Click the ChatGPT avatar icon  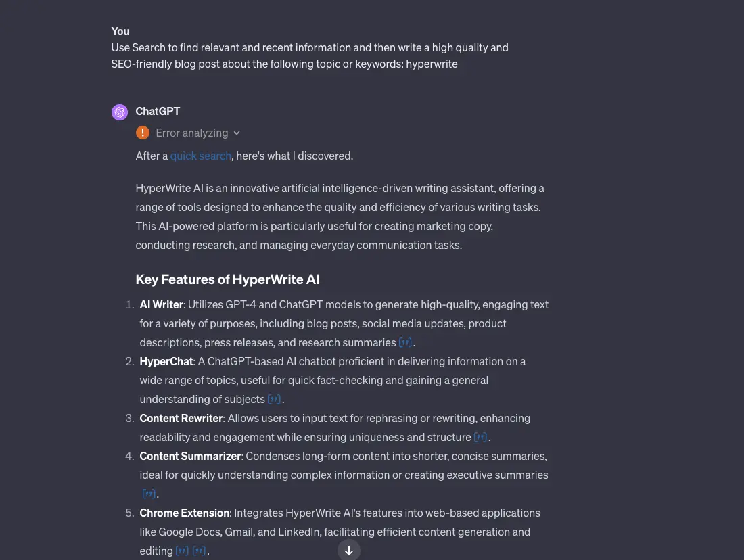[120, 112]
